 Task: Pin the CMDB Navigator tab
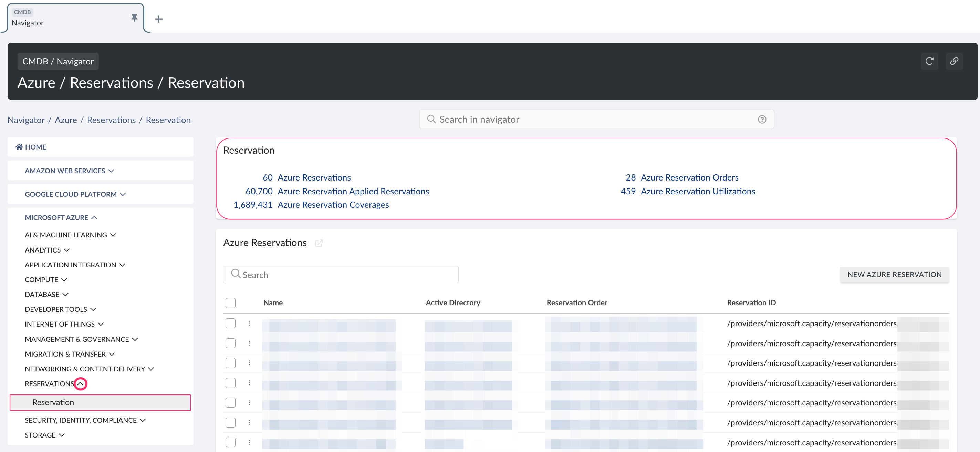(x=134, y=18)
